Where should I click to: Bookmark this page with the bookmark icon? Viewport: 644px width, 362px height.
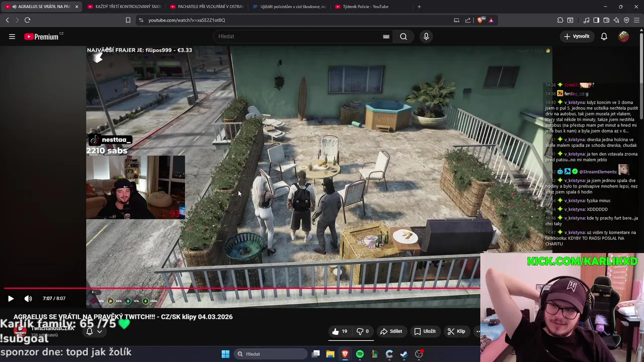pos(128,20)
